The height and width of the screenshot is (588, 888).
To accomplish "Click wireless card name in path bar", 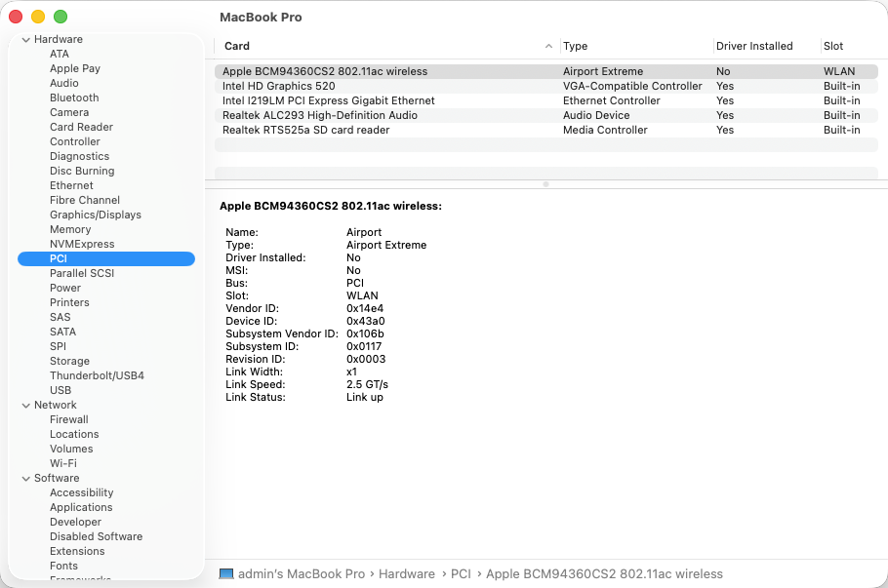I will [x=604, y=573].
